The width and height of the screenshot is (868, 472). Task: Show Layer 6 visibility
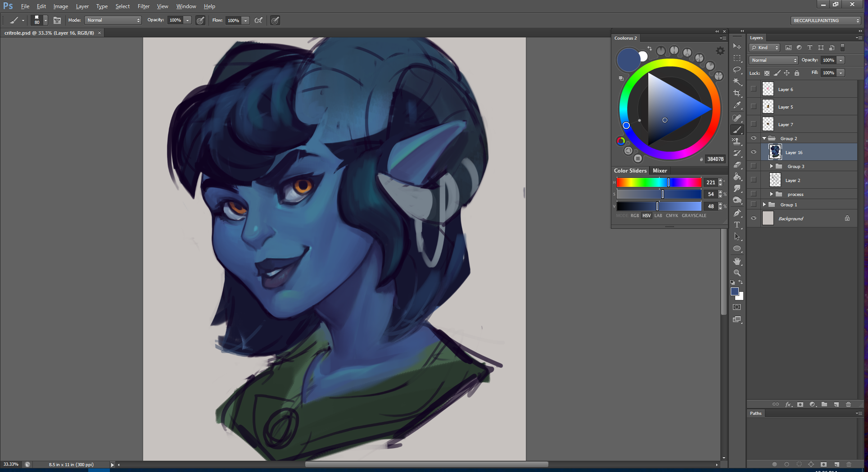(754, 89)
